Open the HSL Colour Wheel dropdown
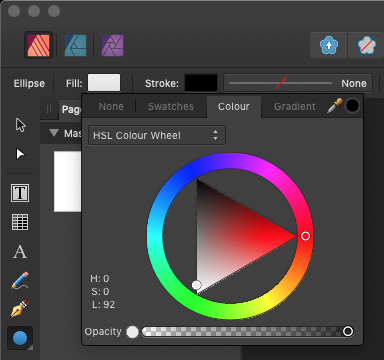The width and height of the screenshot is (384, 360). 157,135
